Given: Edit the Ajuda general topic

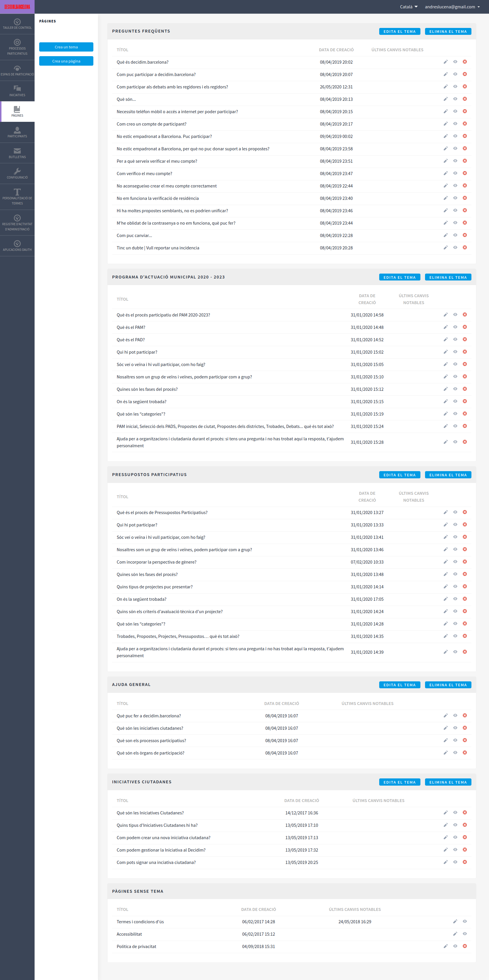Looking at the screenshot, I should (400, 685).
